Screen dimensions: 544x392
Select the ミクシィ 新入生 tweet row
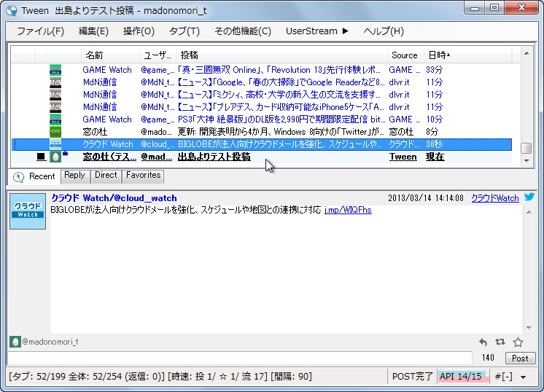pos(262,95)
